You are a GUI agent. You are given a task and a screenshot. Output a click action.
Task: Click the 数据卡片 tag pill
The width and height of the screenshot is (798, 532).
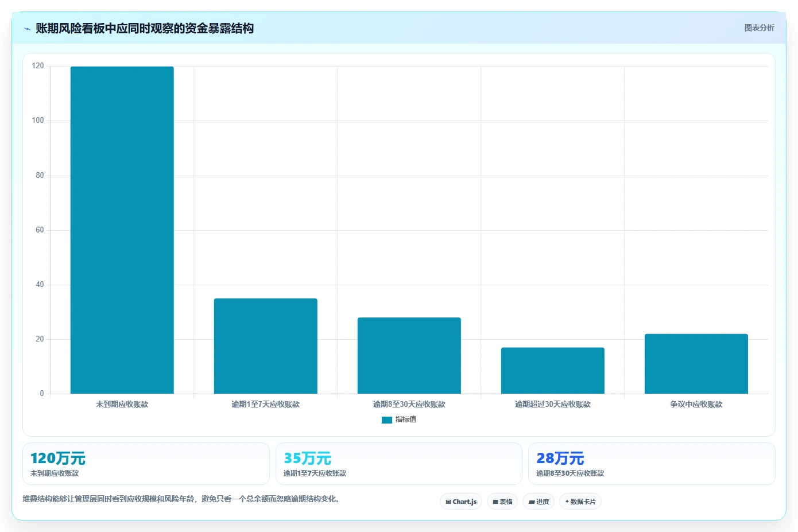[580, 502]
